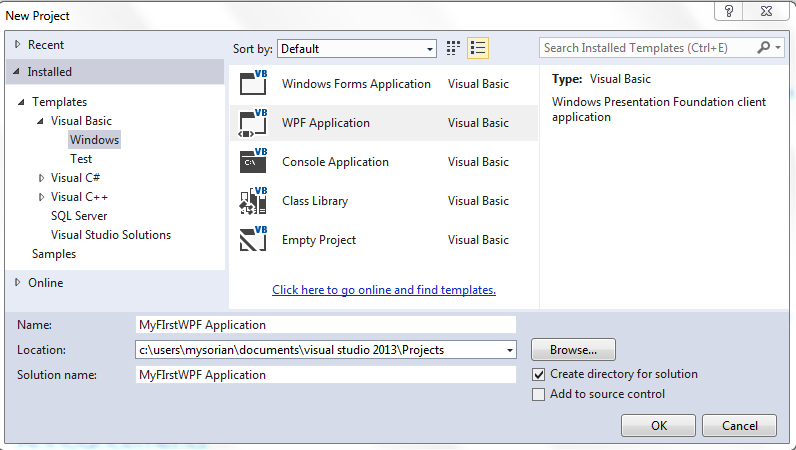796x450 pixels.
Task: Click the WPF Application template icon
Action: pyautogui.click(x=253, y=122)
